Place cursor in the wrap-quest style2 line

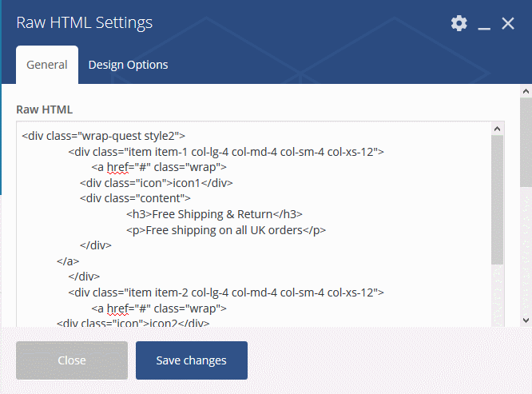tap(104, 136)
